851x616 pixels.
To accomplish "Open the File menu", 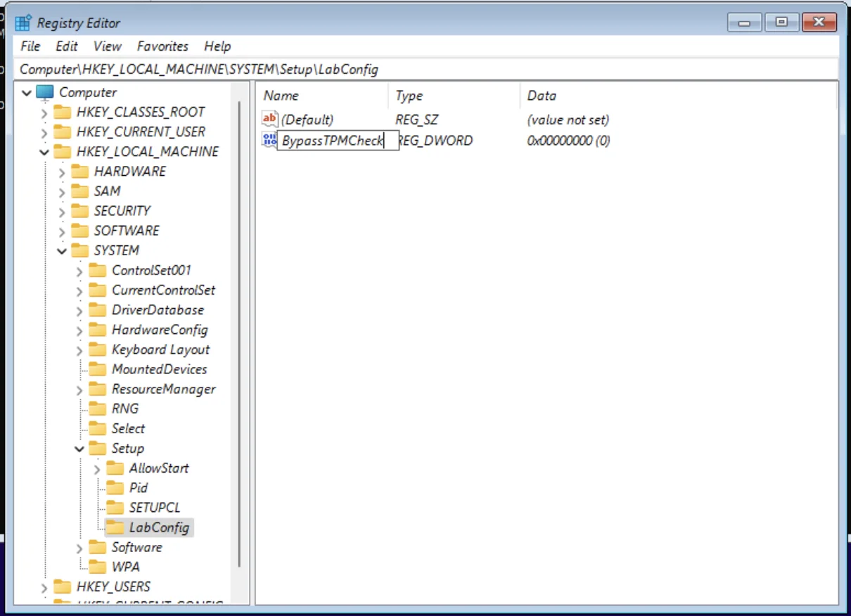I will coord(30,46).
